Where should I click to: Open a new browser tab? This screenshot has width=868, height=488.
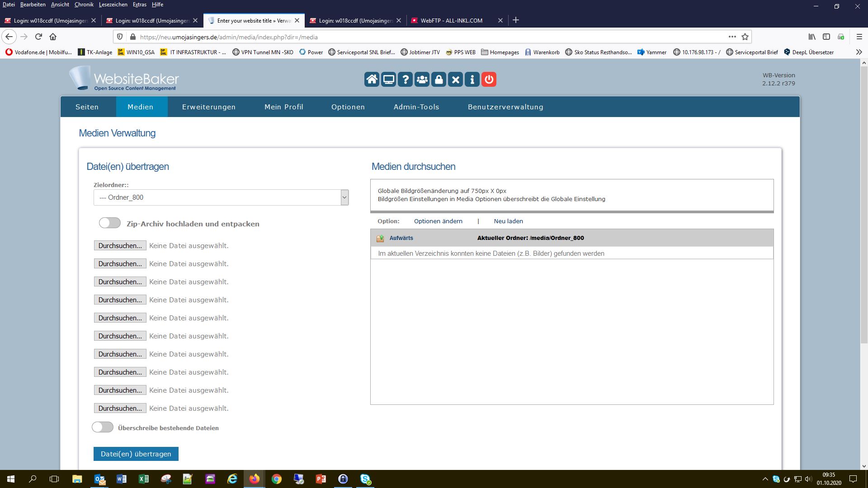tap(516, 20)
